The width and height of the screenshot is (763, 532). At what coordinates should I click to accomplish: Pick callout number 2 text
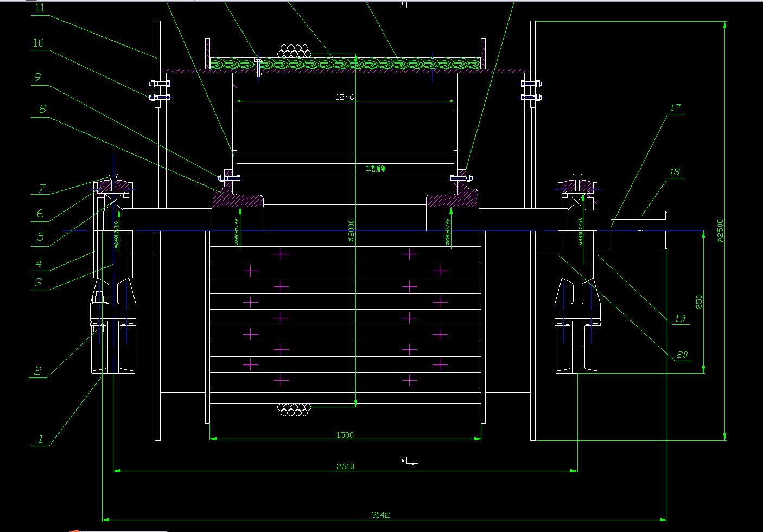(x=37, y=371)
